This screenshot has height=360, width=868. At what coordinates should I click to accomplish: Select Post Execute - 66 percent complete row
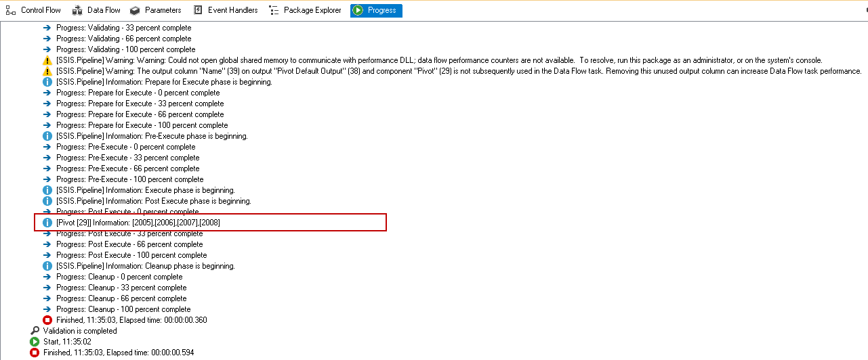129,244
